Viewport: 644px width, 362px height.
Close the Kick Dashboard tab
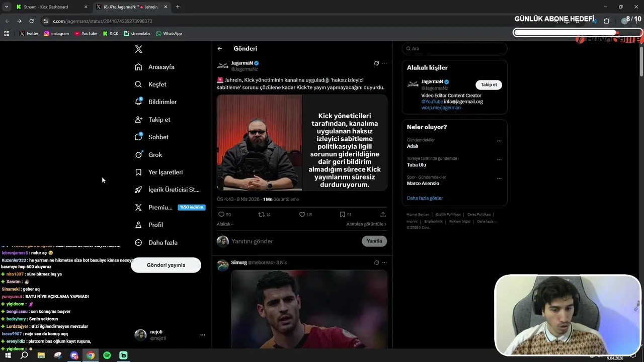[86, 7]
